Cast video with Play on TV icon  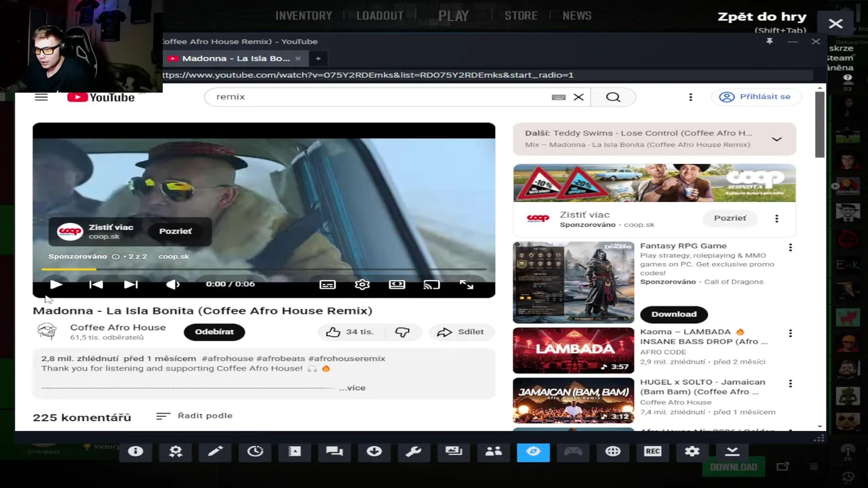coord(431,285)
